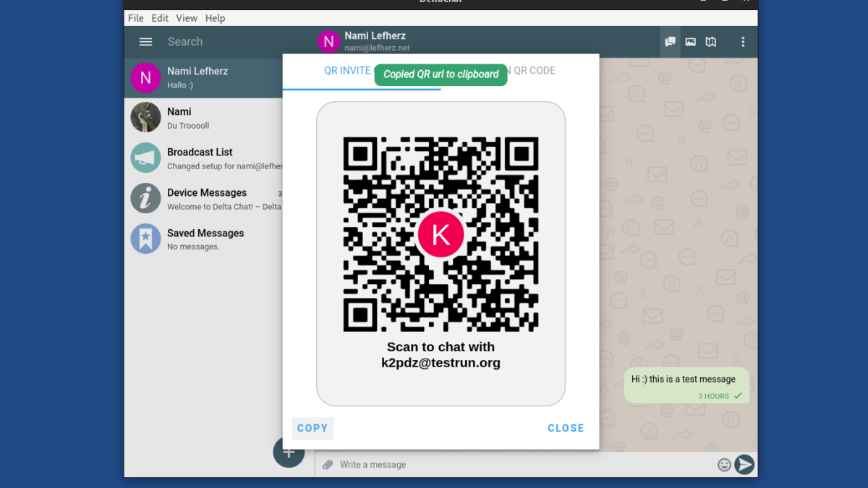The width and height of the screenshot is (868, 488).
Task: Select the QR INVITE tab
Action: click(347, 70)
